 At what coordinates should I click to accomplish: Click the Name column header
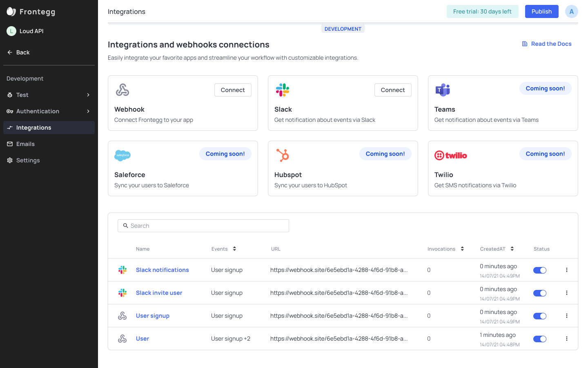pyautogui.click(x=143, y=249)
